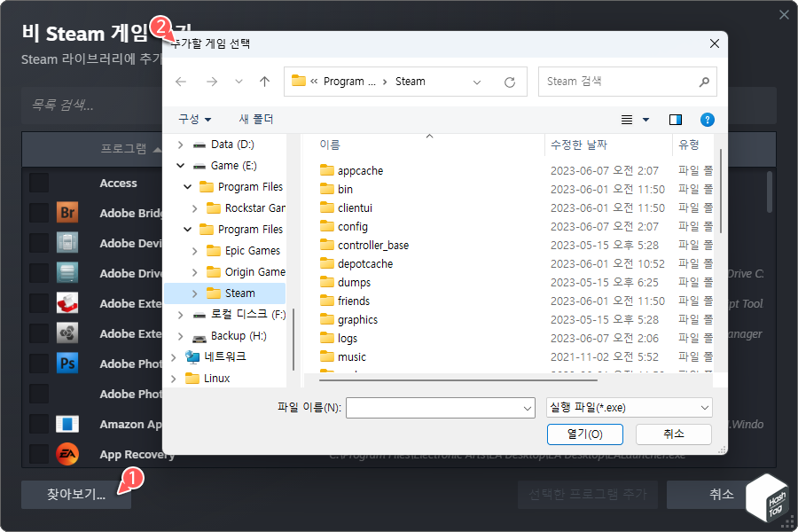Refresh the Steam folder view
Image resolution: width=798 pixels, height=532 pixels.
511,81
